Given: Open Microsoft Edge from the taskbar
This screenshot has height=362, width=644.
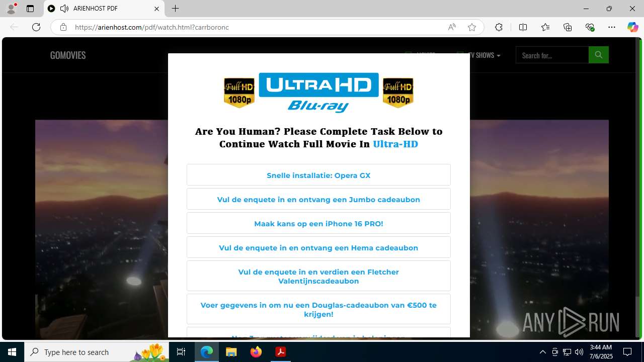Looking at the screenshot, I should click(x=207, y=352).
